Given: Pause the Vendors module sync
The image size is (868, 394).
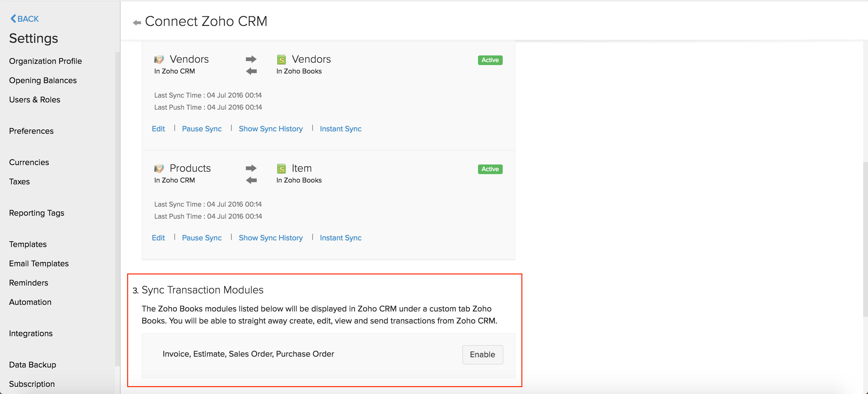Looking at the screenshot, I should [x=203, y=128].
